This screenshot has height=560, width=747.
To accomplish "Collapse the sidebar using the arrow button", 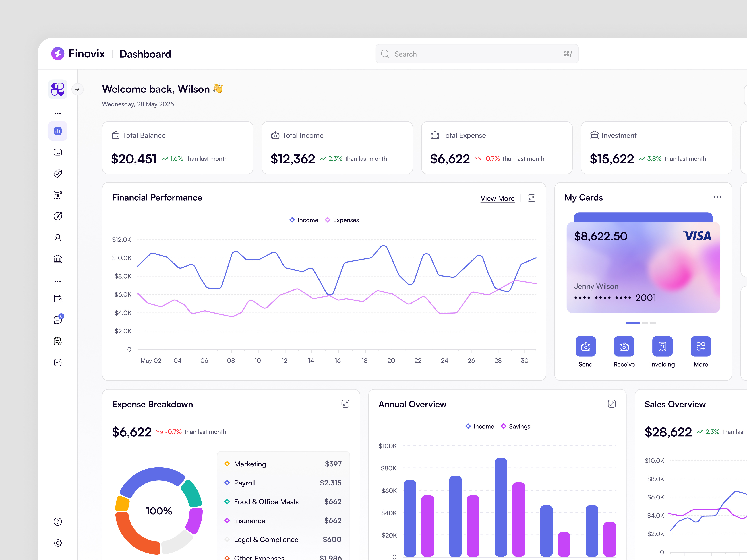I will click(x=78, y=89).
